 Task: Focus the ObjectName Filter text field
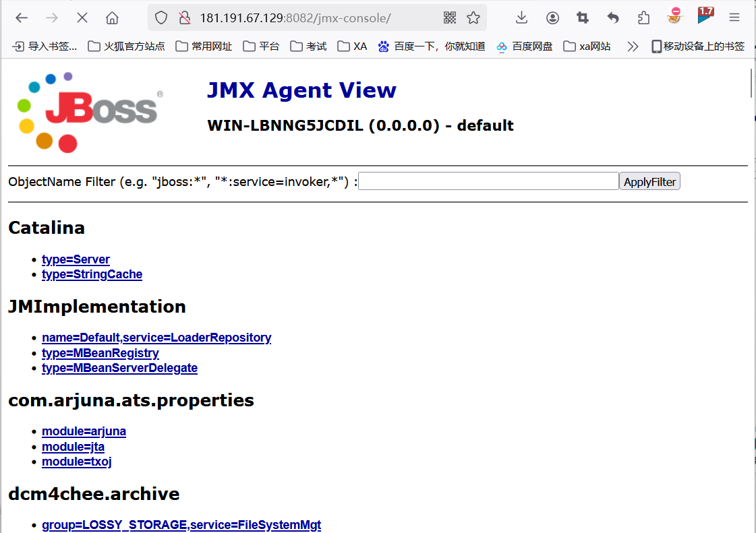click(x=488, y=181)
